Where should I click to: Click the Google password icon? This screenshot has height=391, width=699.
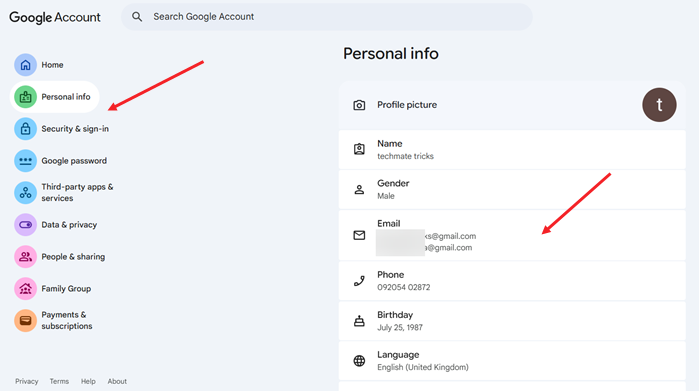(25, 161)
